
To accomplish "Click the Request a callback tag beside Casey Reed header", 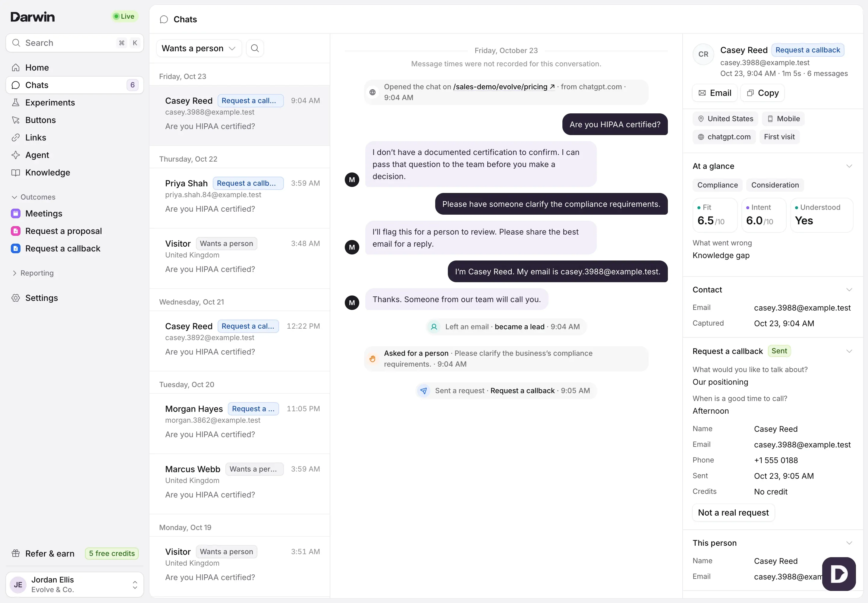I will coord(807,50).
